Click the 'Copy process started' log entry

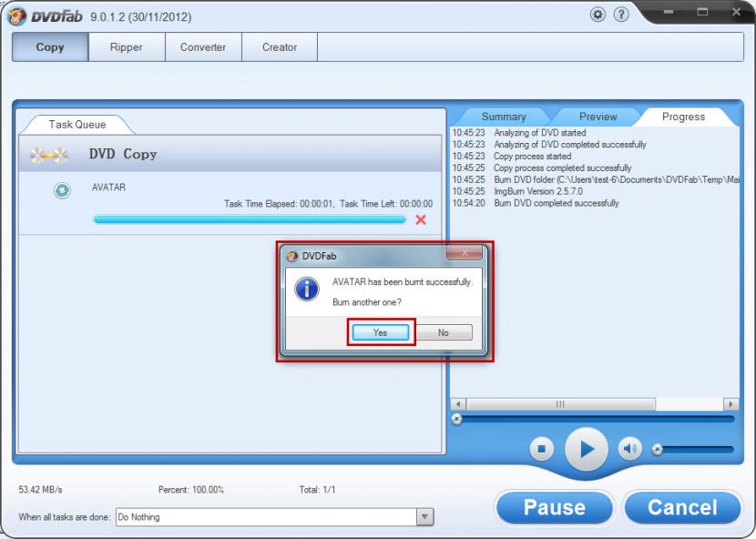coord(532,157)
